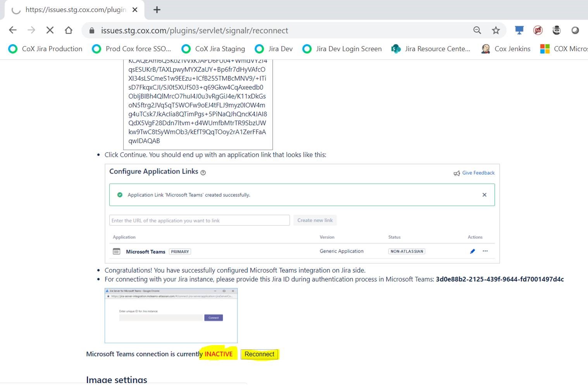Click the application URL input field

[199, 220]
